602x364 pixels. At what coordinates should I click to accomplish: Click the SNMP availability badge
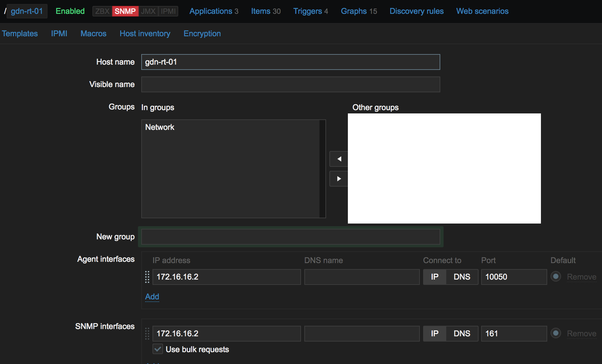point(125,11)
